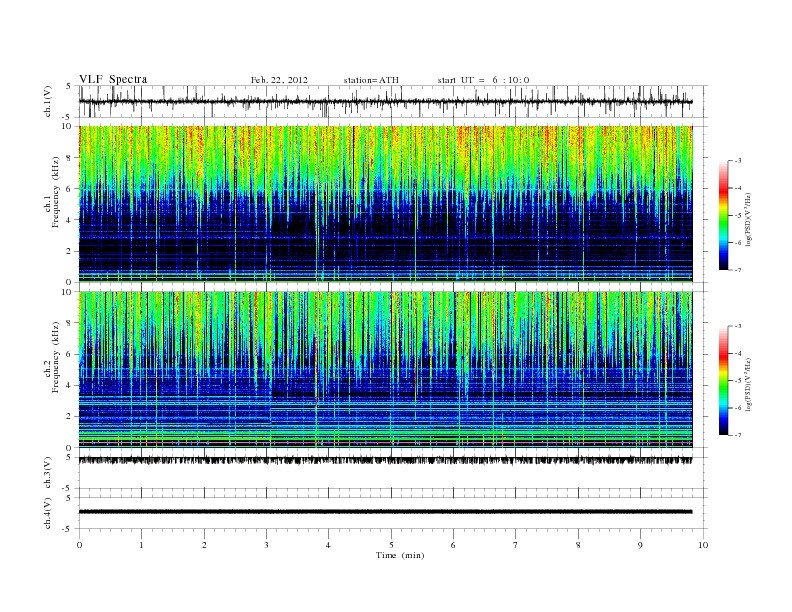Click the ch.3 waveform trace
Screen dimensions: 792x612
[x=385, y=460]
